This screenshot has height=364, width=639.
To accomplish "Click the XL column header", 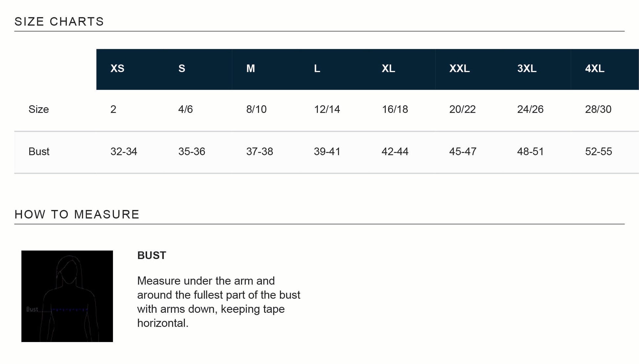I will 388,69.
